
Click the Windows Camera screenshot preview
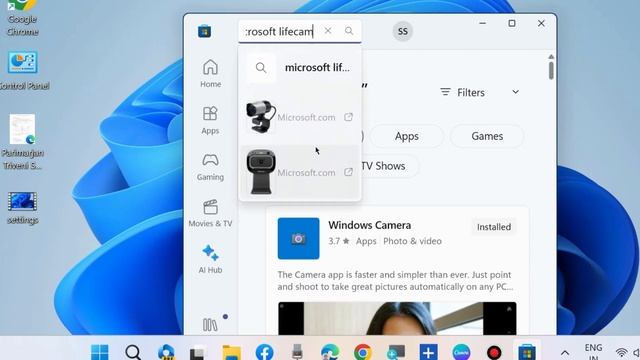click(x=397, y=318)
